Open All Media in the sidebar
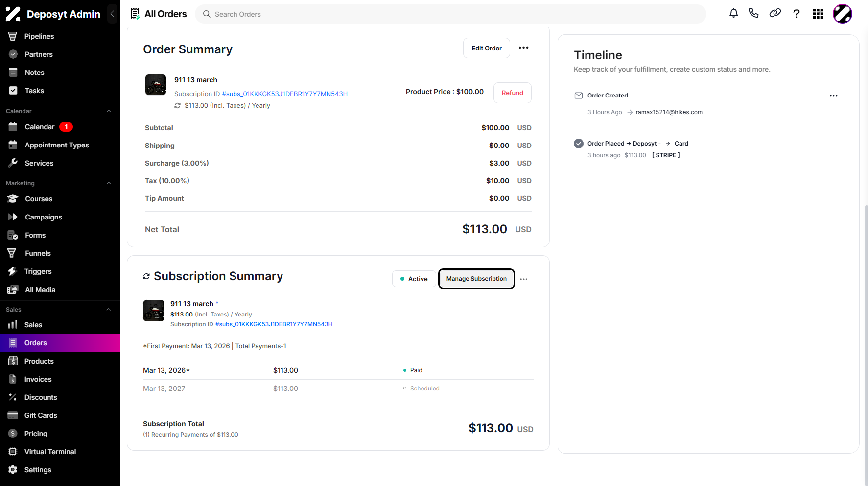 point(60,290)
